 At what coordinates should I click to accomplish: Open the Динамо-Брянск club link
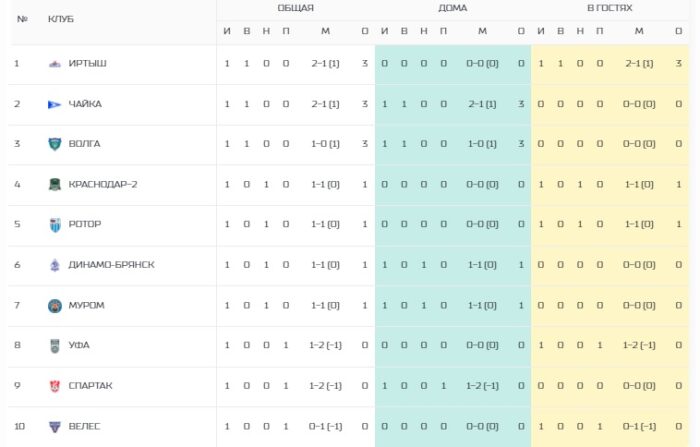(x=111, y=265)
